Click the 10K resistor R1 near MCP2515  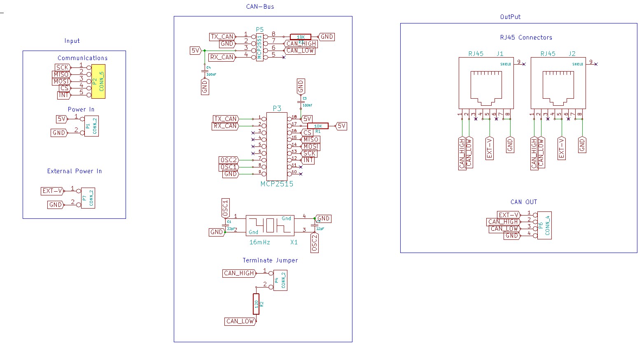[318, 126]
